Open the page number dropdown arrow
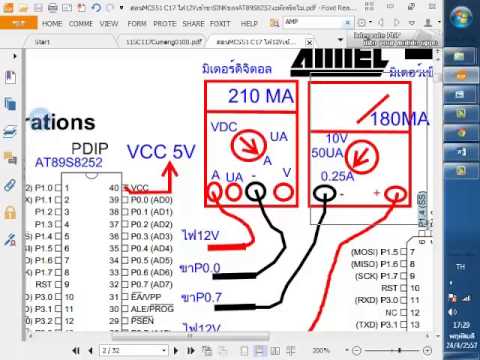This screenshot has width=480, height=360. click(x=164, y=351)
